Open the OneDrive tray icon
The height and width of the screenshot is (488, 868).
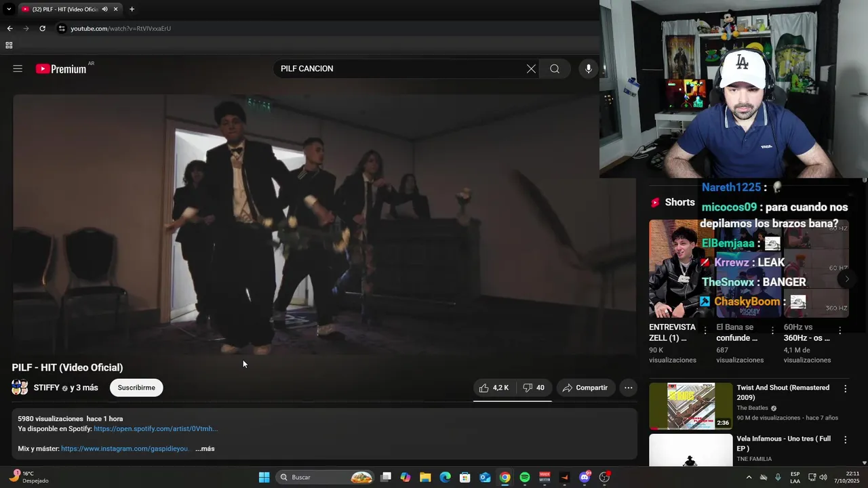pyautogui.click(x=764, y=477)
